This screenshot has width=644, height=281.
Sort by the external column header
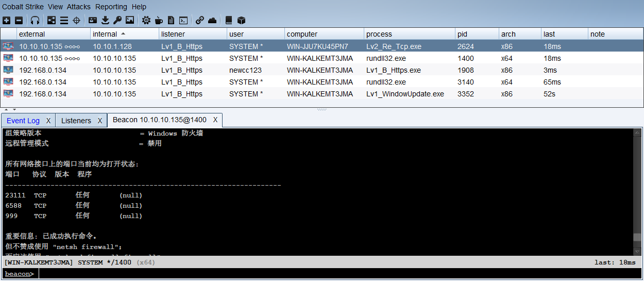click(x=54, y=34)
